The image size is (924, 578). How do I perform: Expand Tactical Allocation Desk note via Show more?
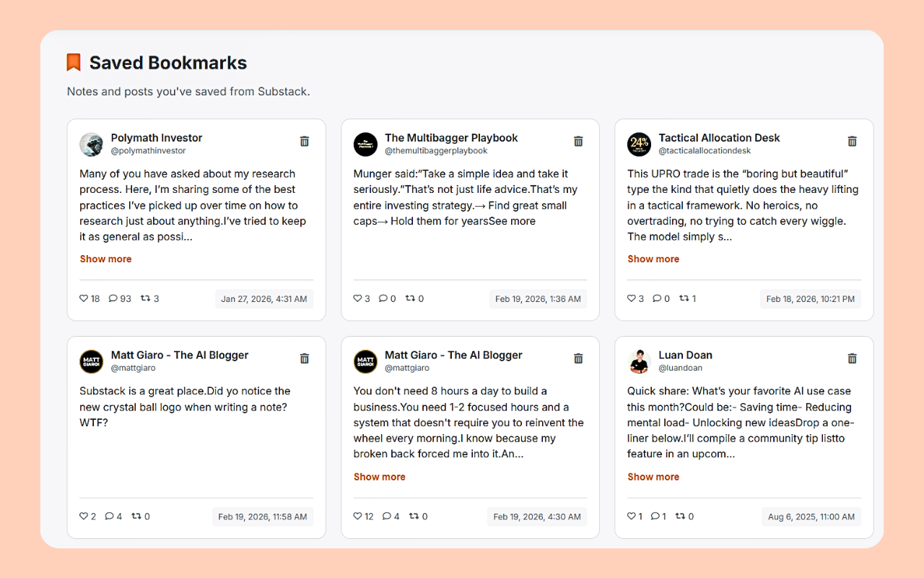pos(653,259)
